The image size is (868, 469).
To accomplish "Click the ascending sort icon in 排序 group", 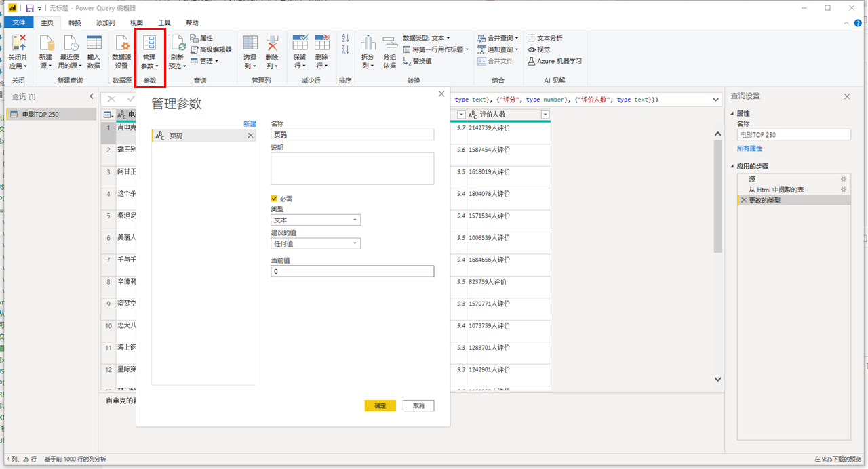I will (344, 39).
